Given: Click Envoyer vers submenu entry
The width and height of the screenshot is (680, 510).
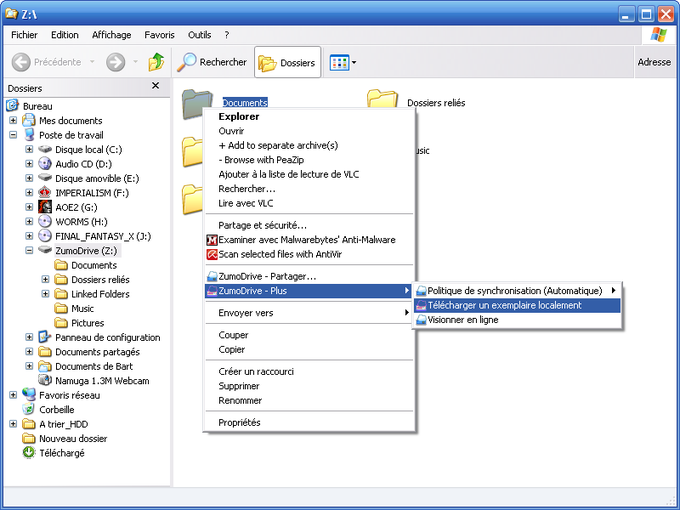Looking at the screenshot, I should pyautogui.click(x=309, y=313).
